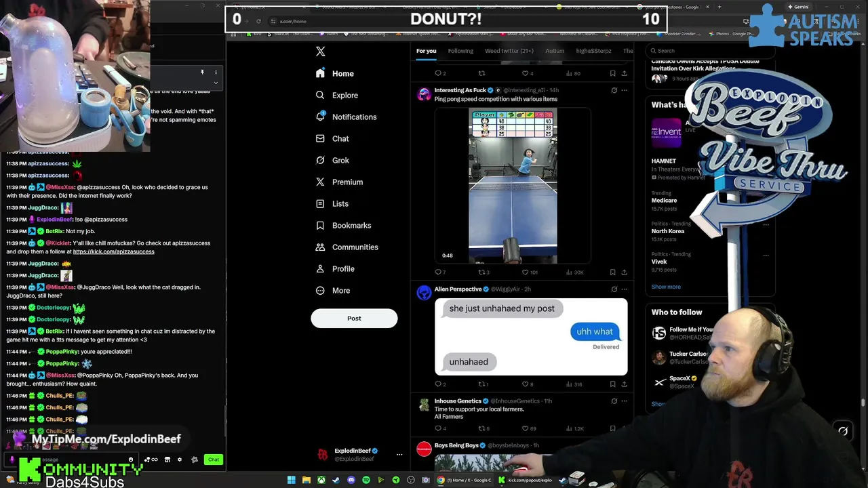Switch to the For you tab
Screen dimensions: 868x488
[x=426, y=51]
